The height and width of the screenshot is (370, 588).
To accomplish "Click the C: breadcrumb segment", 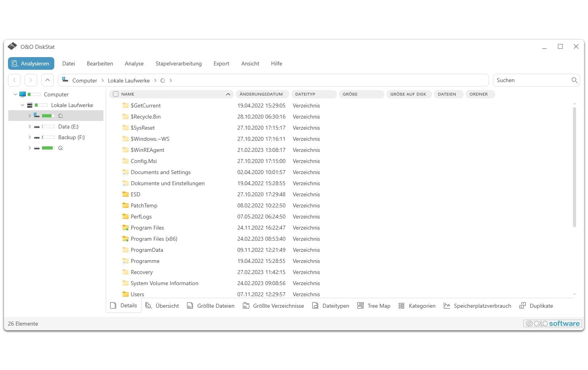I will [x=162, y=81].
